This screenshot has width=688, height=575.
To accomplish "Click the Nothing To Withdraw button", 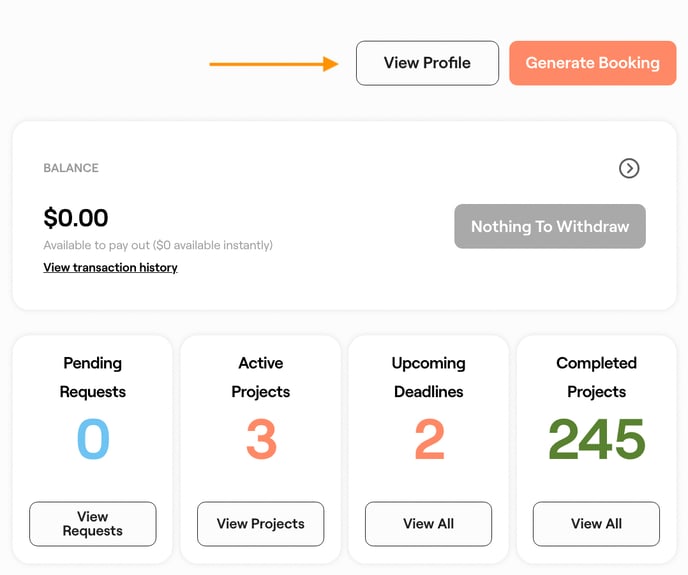I will tap(550, 226).
